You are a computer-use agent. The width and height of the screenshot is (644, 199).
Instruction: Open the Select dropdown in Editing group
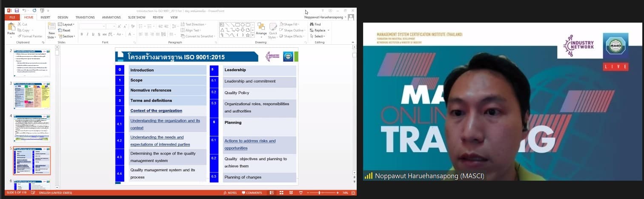[x=318, y=36]
